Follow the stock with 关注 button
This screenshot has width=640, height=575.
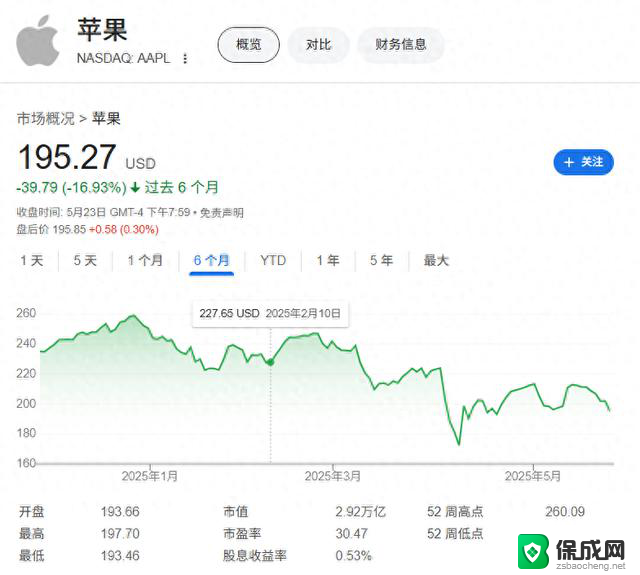pos(583,162)
